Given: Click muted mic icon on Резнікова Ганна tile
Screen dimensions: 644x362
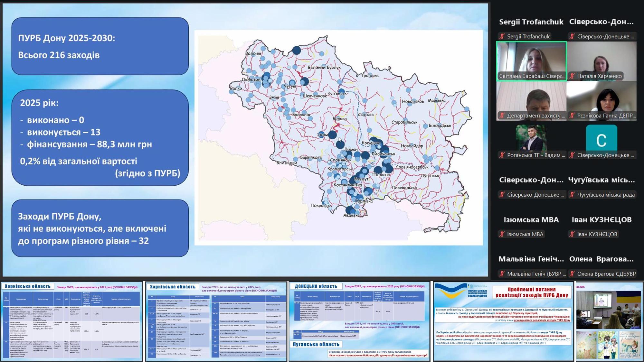Looking at the screenshot, I should 572,116.
